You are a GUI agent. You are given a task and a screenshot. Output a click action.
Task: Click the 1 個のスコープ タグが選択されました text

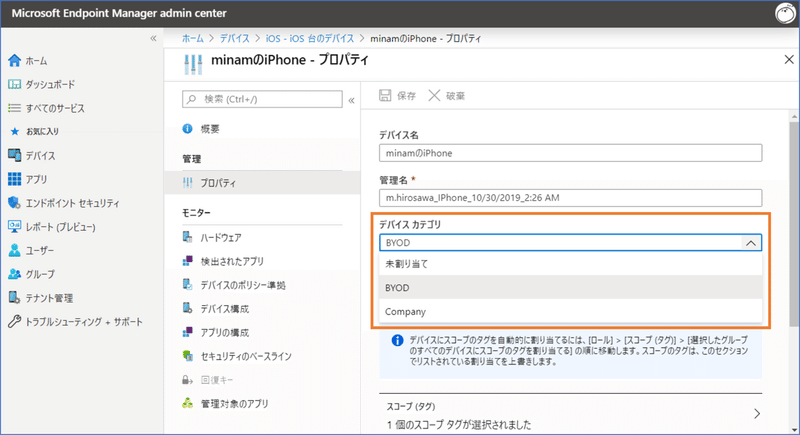(459, 424)
